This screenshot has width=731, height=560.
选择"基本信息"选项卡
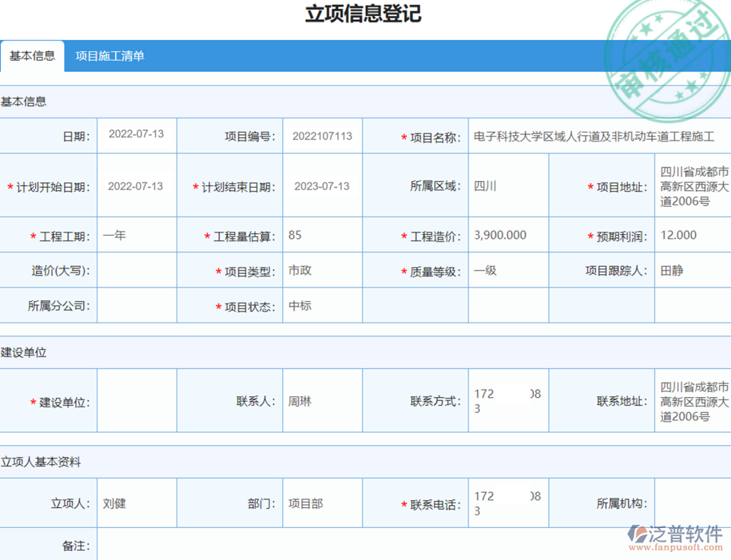33,56
